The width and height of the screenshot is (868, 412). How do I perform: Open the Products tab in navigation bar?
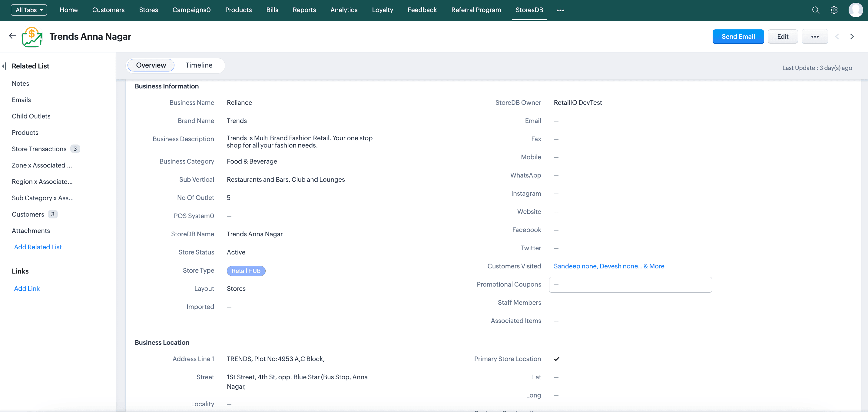tap(238, 10)
